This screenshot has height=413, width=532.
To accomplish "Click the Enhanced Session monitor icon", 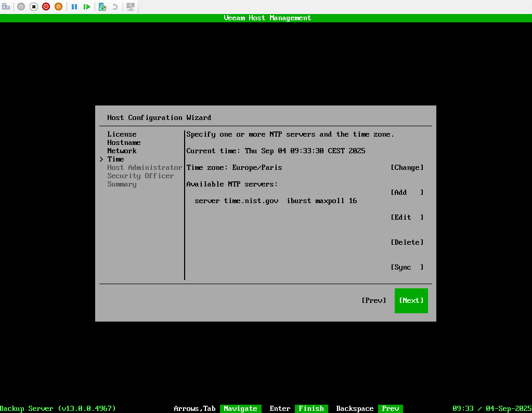I will [131, 7].
